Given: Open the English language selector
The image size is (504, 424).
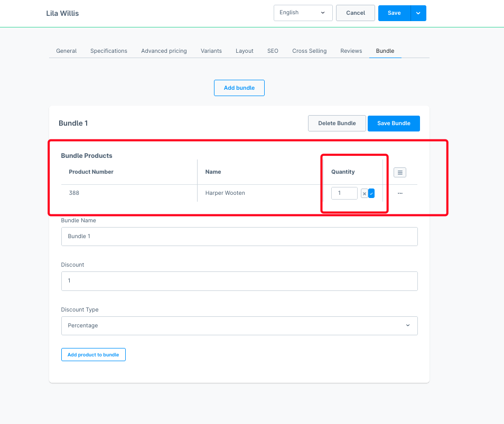Looking at the screenshot, I should click(303, 13).
